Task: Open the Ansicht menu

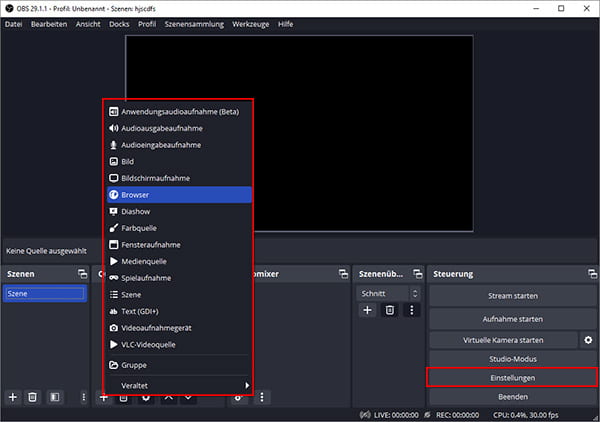Action: coord(88,24)
